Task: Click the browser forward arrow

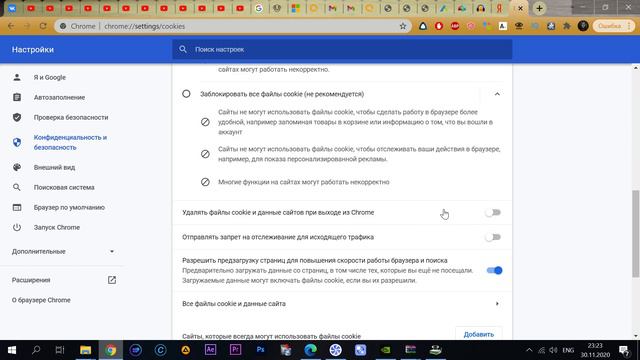Action: pyautogui.click(x=27, y=26)
